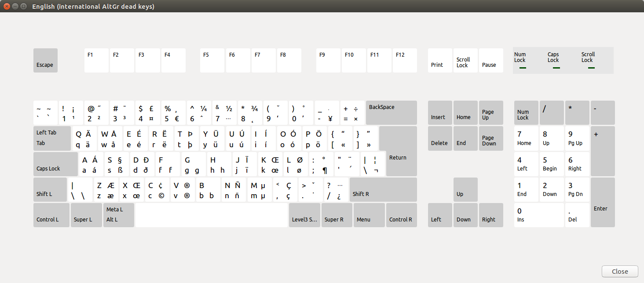Click the Down arrow key in arrow cluster
Image resolution: width=644 pixels, height=283 pixels.
tap(465, 215)
